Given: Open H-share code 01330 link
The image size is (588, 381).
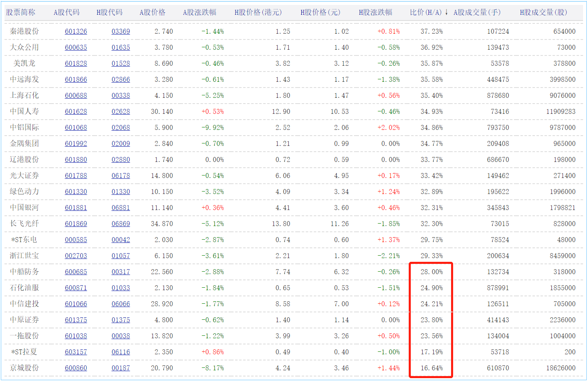Looking at the screenshot, I should point(121,192).
